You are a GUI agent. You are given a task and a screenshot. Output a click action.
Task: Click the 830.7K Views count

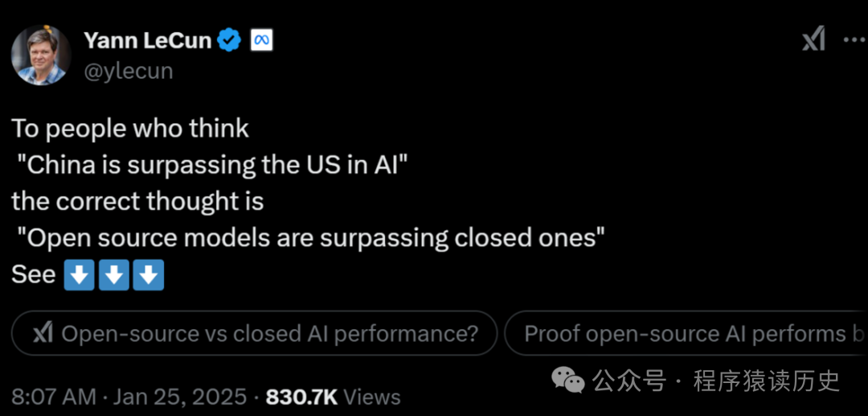click(333, 397)
